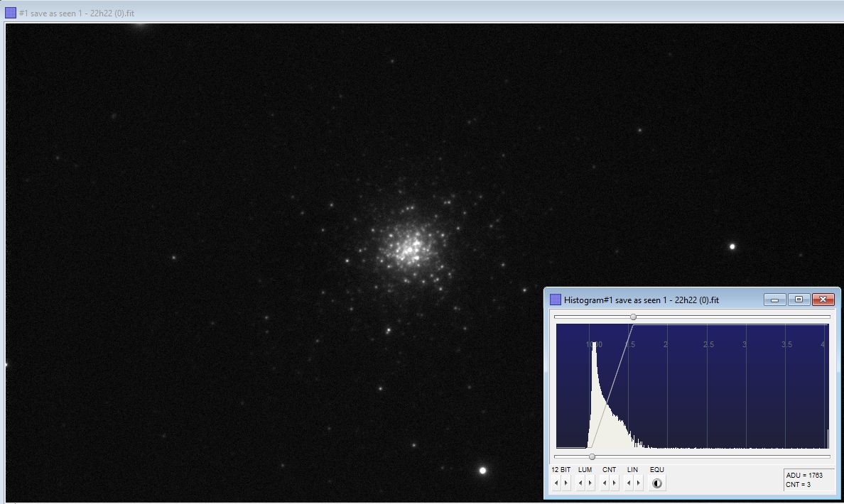Image resolution: width=844 pixels, height=504 pixels.
Task: Click the 12 BIT right arrow
Action: point(566,483)
